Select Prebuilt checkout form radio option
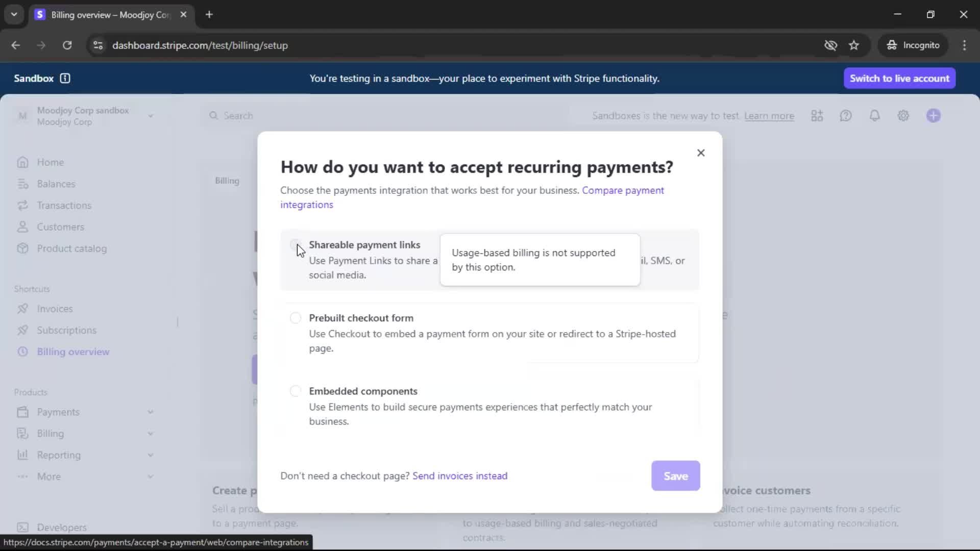This screenshot has height=551, width=980. pos(295,318)
